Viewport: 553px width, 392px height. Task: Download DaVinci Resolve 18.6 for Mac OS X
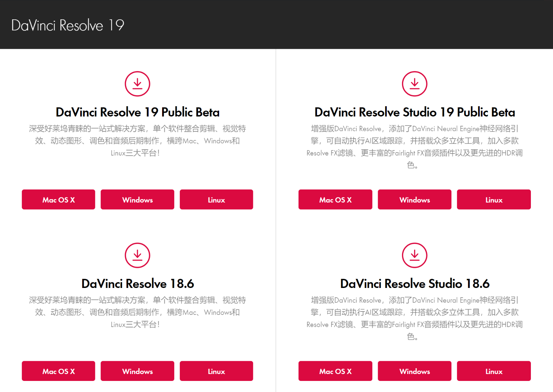tap(58, 371)
